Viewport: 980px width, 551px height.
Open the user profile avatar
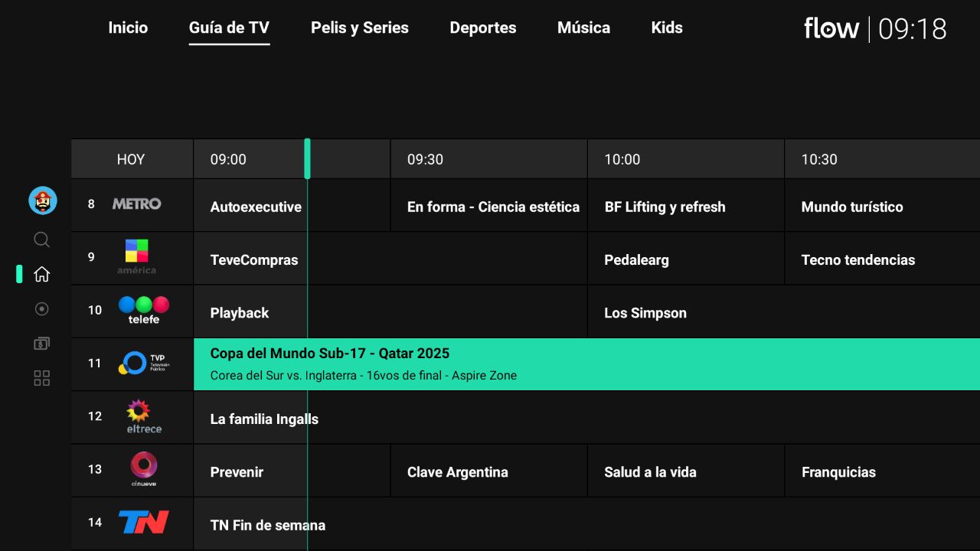[x=43, y=201]
